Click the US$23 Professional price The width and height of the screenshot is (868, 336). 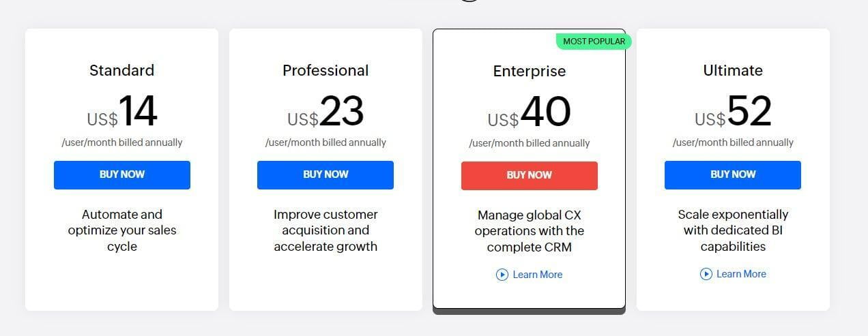coord(325,112)
